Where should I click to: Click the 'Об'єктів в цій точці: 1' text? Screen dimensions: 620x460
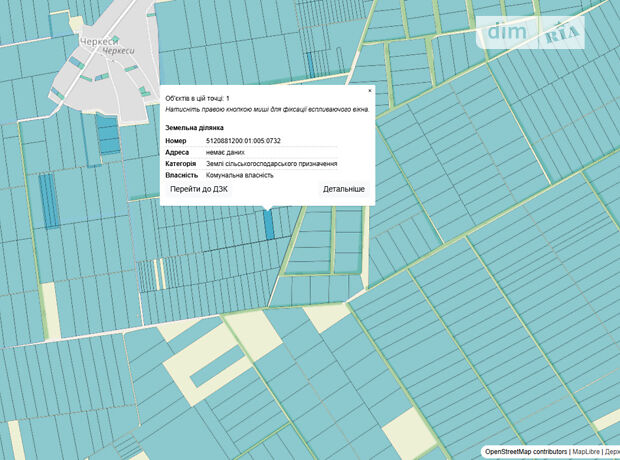197,98
